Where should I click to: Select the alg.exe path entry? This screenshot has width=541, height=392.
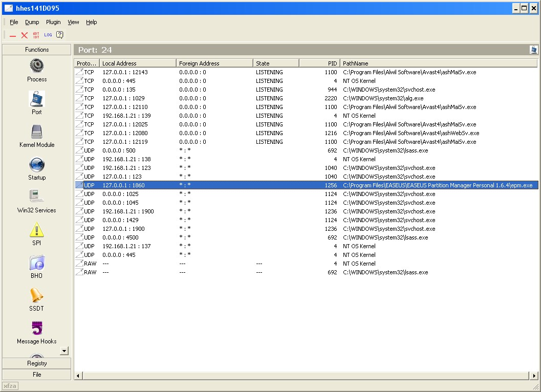pyautogui.click(x=383, y=98)
